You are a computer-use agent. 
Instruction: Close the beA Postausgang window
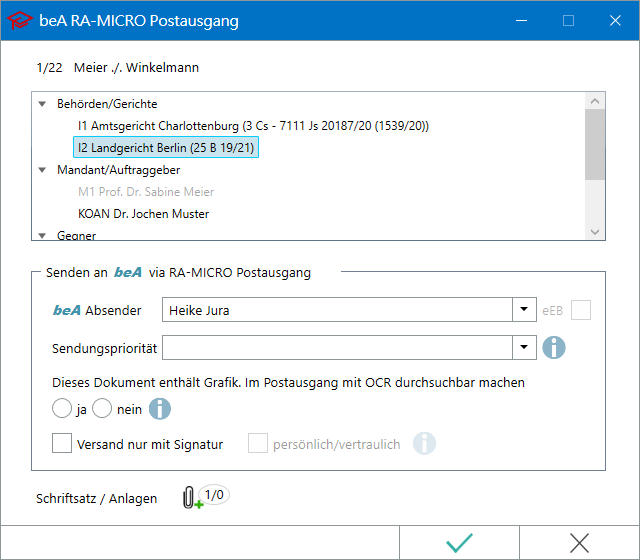click(x=615, y=20)
